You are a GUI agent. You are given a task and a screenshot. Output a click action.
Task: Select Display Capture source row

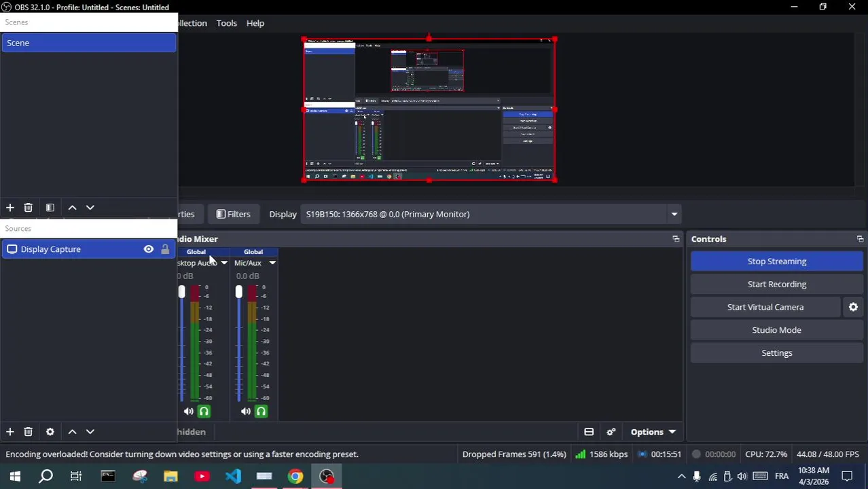pos(88,249)
